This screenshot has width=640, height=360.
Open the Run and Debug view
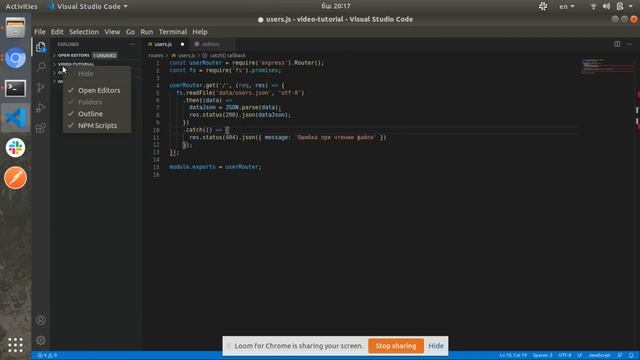point(40,108)
